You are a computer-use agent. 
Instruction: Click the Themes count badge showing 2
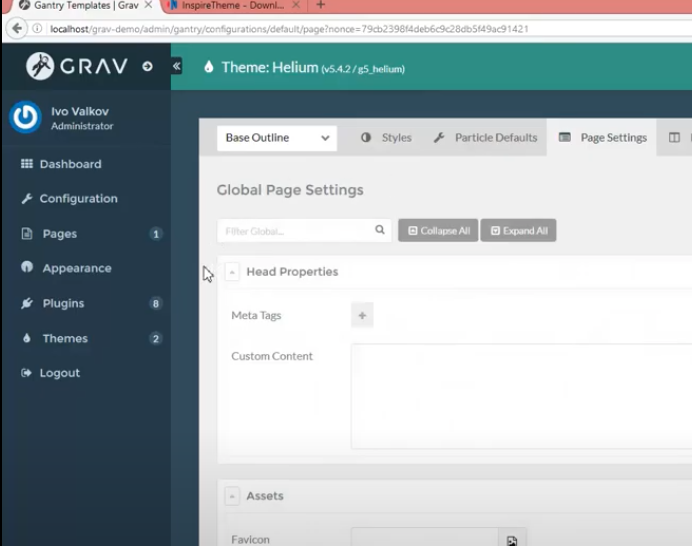155,339
